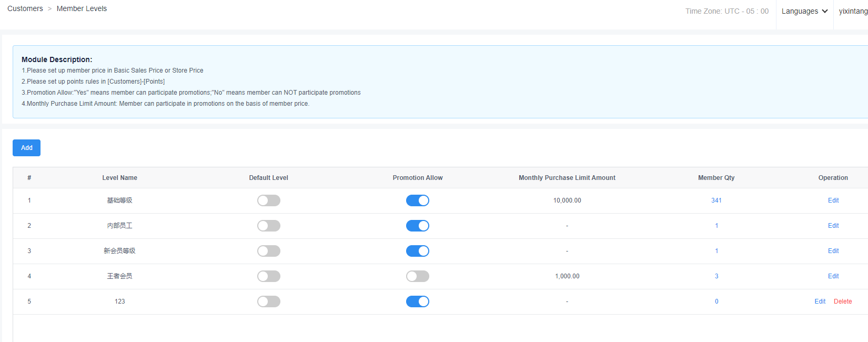Toggle Default Level for 内部员工
Screen dimensions: 868x342
tap(268, 226)
